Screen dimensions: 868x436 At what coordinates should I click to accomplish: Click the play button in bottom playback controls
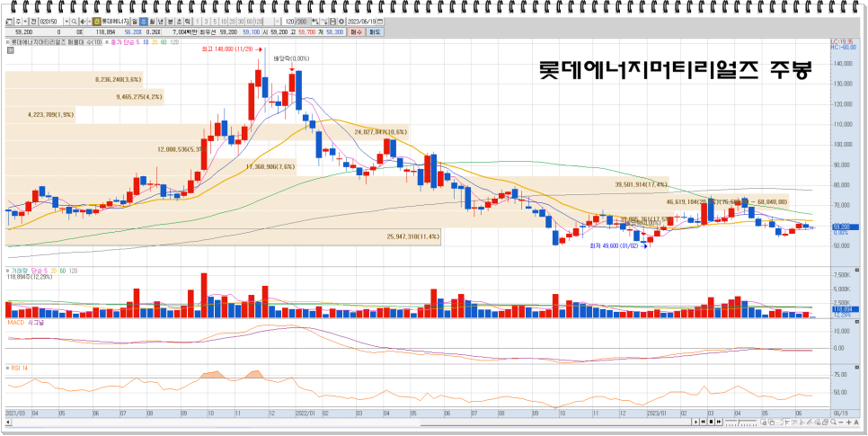(695, 422)
